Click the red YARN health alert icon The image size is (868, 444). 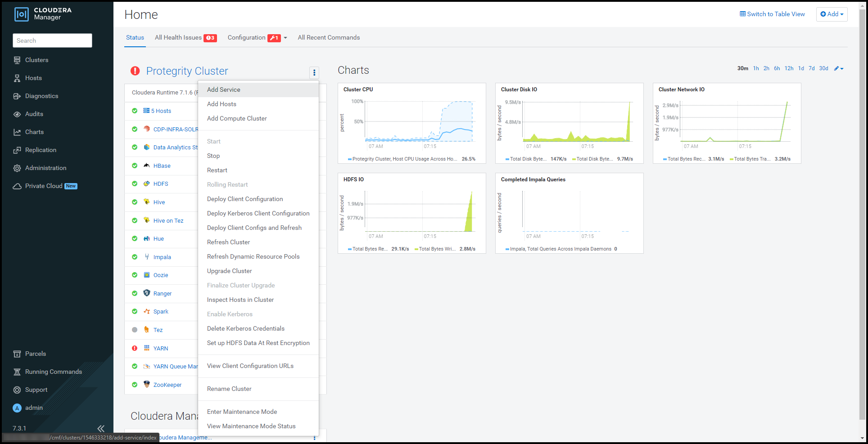pos(135,348)
